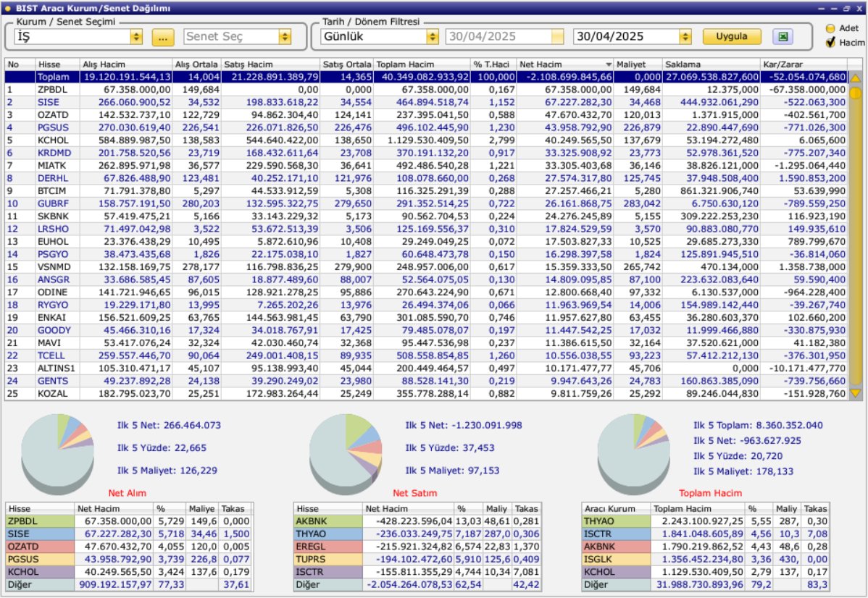Viewport: 868px width, 598px height.
Task: Select the KRDMD stock row
Action: tap(426, 153)
